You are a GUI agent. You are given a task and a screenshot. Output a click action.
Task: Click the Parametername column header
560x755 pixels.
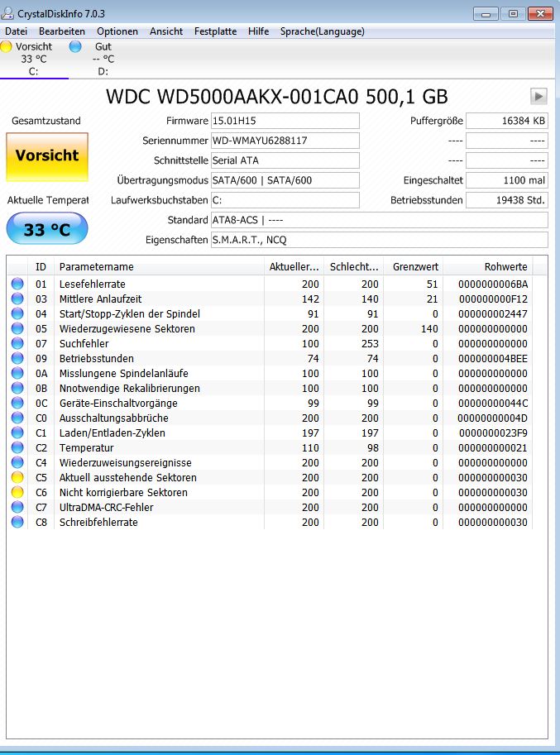coord(159,267)
